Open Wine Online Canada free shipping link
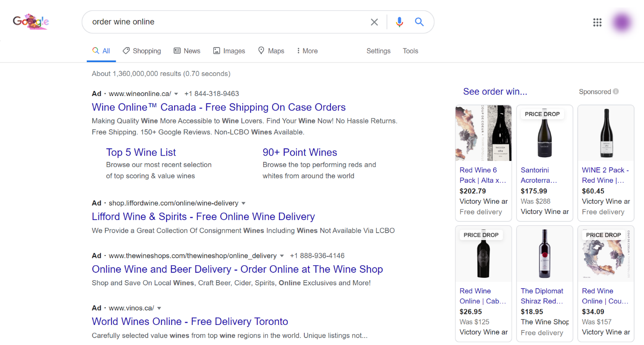Screen dimensions: 644x345 (x=219, y=107)
